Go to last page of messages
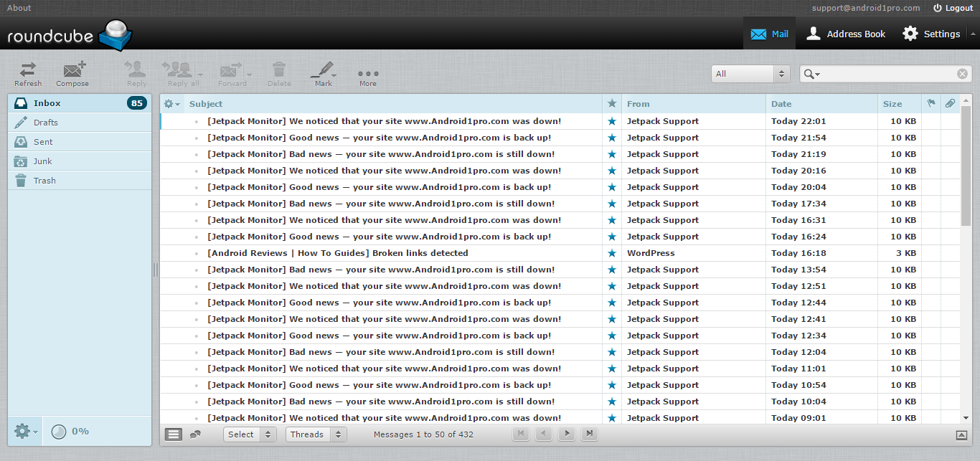980x461 pixels. (x=590, y=434)
